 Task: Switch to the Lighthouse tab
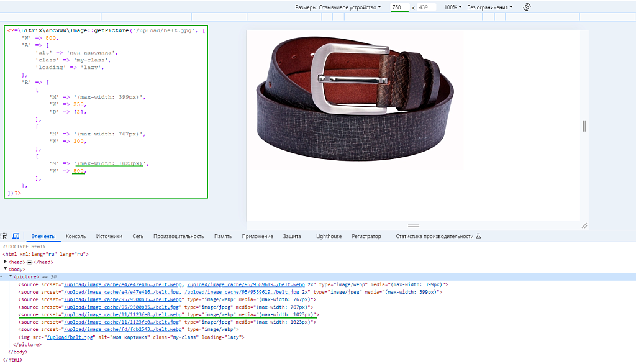[x=329, y=236]
